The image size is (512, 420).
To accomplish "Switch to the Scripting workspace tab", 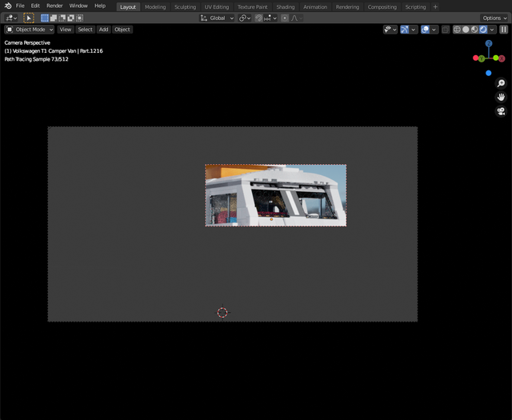I will pyautogui.click(x=415, y=7).
